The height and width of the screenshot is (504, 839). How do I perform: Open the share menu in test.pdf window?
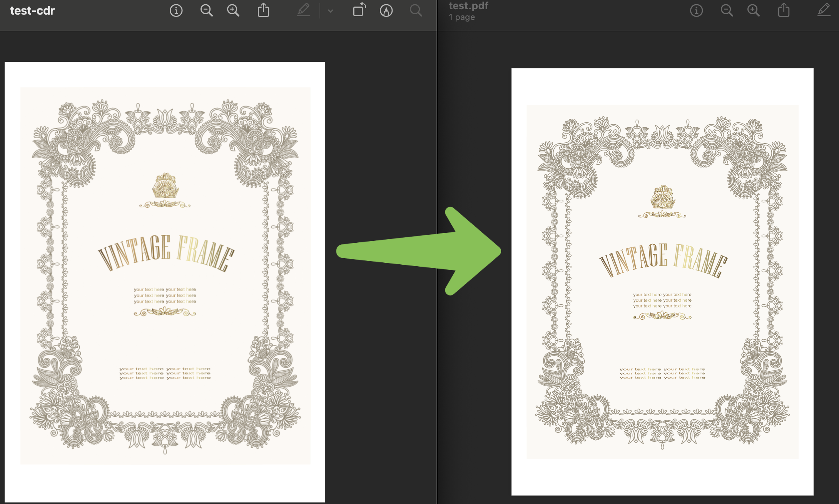(x=784, y=10)
